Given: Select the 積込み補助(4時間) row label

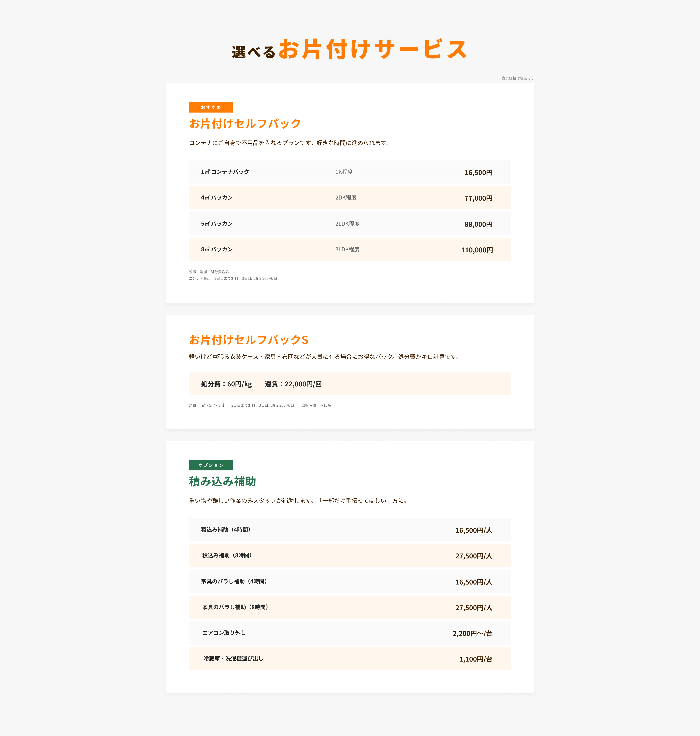Looking at the screenshot, I should click(x=226, y=530).
